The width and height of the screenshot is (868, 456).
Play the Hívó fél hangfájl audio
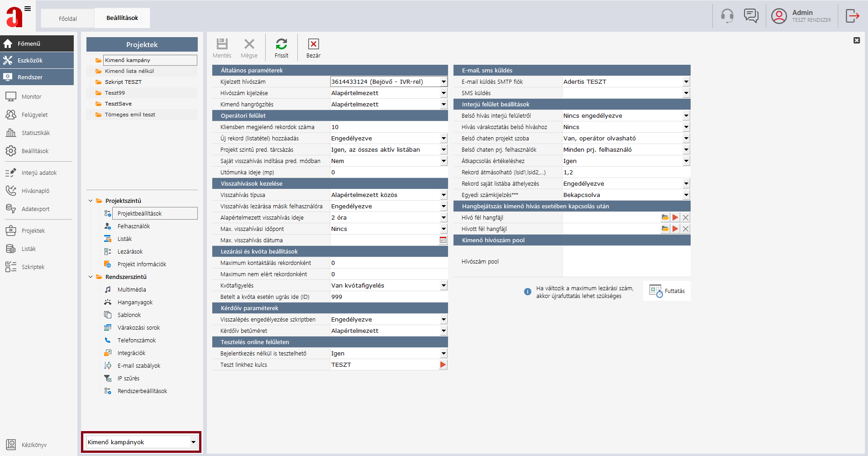[x=675, y=218]
